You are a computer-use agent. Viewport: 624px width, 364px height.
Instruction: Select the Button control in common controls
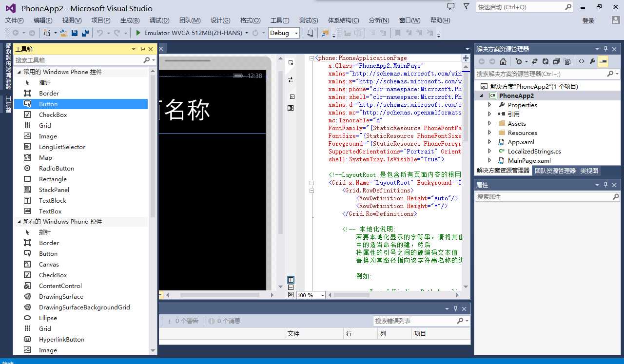click(80, 104)
